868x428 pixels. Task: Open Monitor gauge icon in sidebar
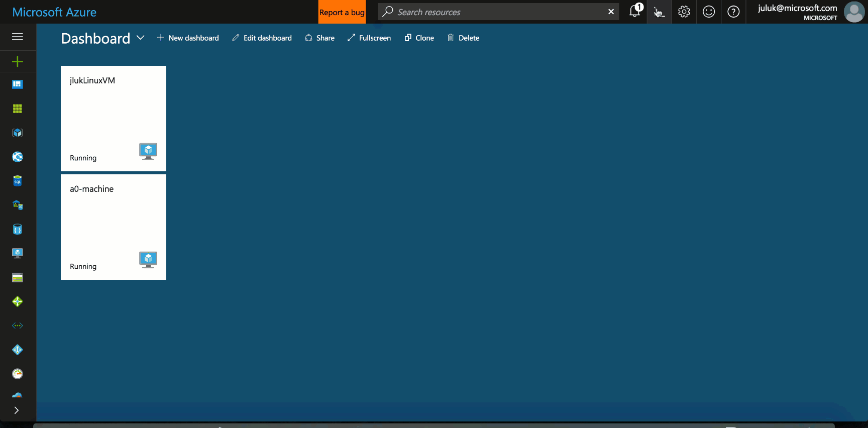(x=18, y=374)
